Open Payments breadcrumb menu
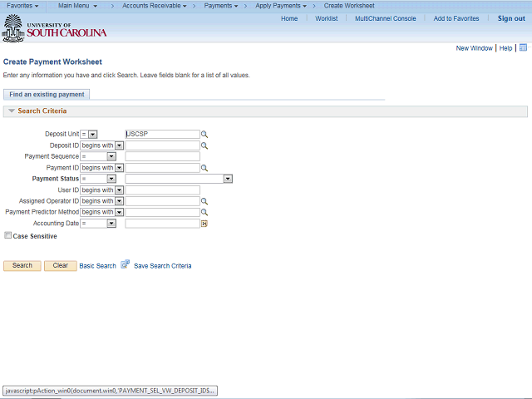532x399 pixels. click(x=221, y=6)
